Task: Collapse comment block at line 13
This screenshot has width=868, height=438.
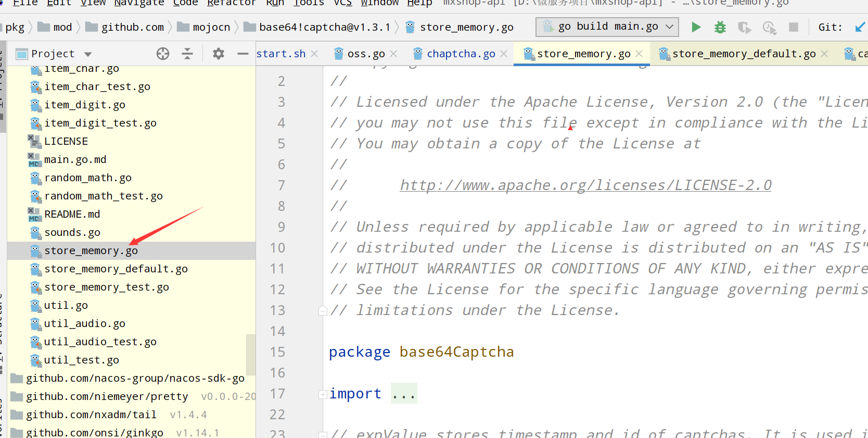Action: point(323,311)
